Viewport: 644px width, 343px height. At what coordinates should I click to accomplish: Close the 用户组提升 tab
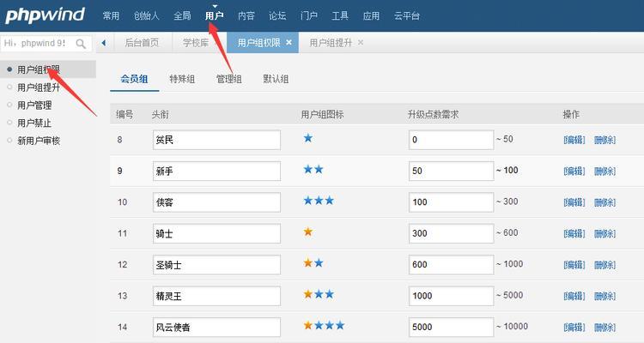click(x=360, y=42)
